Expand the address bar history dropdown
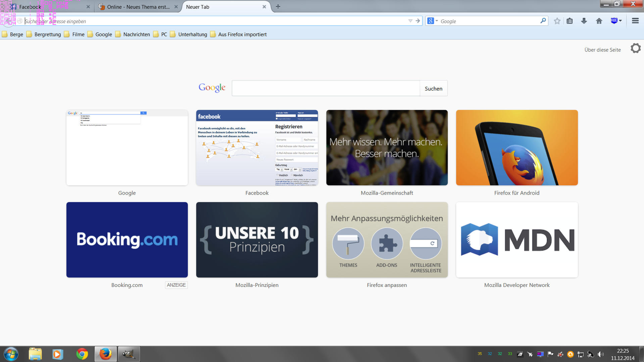644x362 pixels. point(410,21)
